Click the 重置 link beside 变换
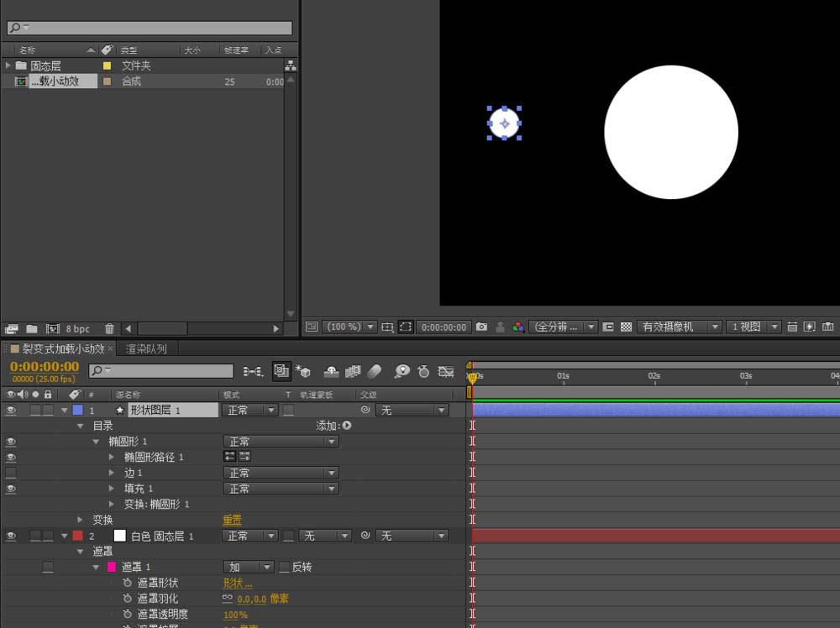Screen dimensions: 840x628 pyautogui.click(x=232, y=521)
